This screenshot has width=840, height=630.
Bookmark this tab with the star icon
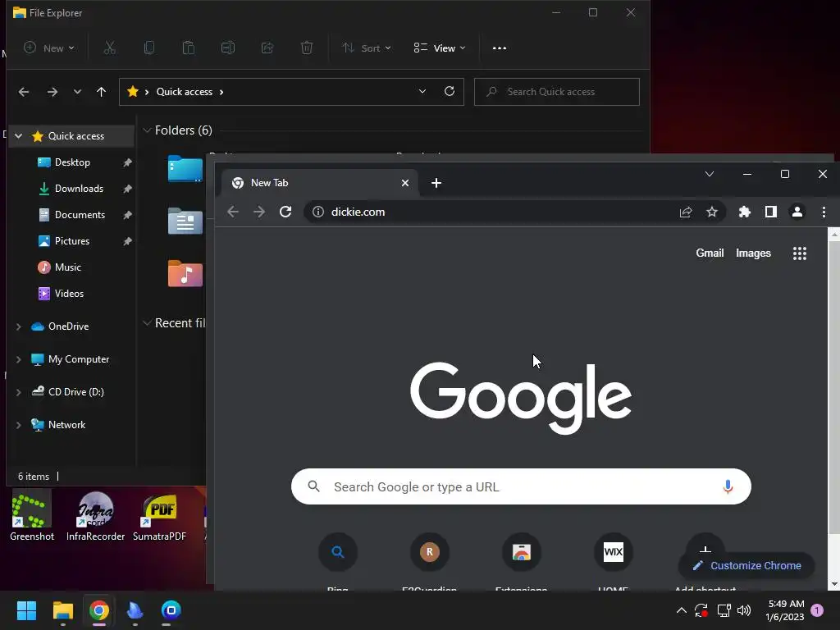point(711,212)
